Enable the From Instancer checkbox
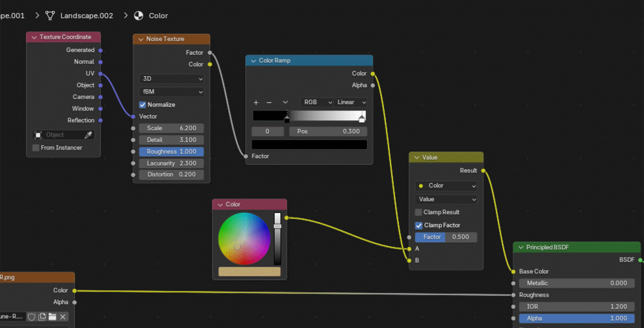 pyautogui.click(x=36, y=148)
